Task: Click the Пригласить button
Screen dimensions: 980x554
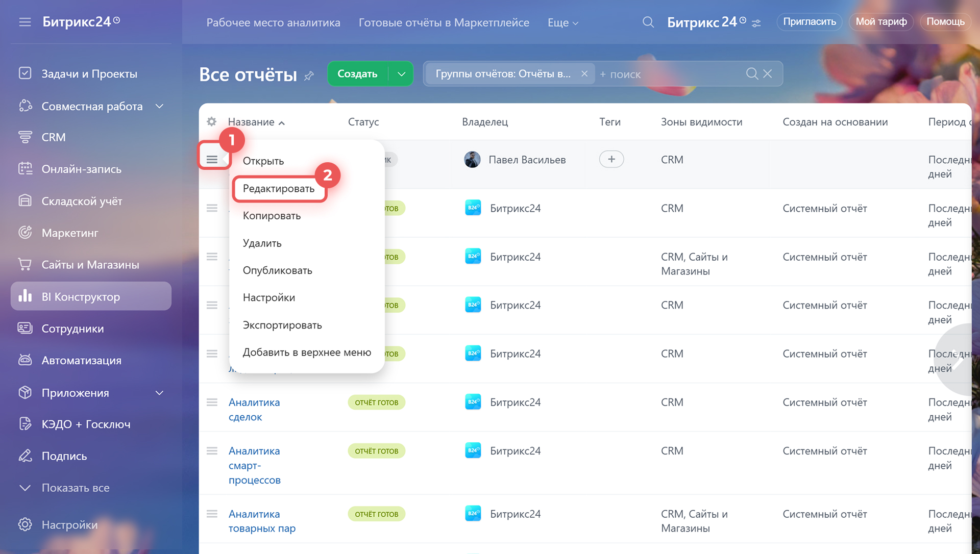Action: (810, 21)
